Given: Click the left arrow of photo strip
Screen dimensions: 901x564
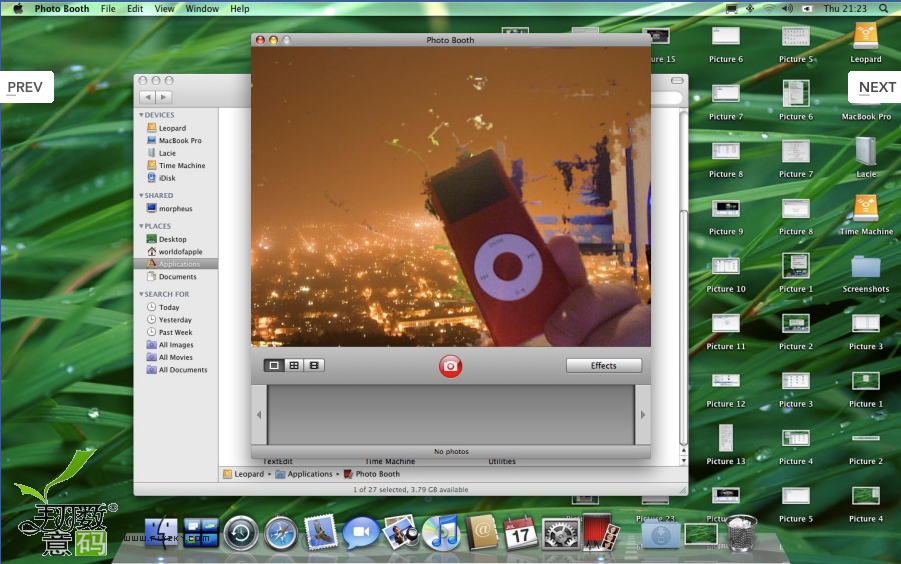Looking at the screenshot, I should pyautogui.click(x=259, y=415).
